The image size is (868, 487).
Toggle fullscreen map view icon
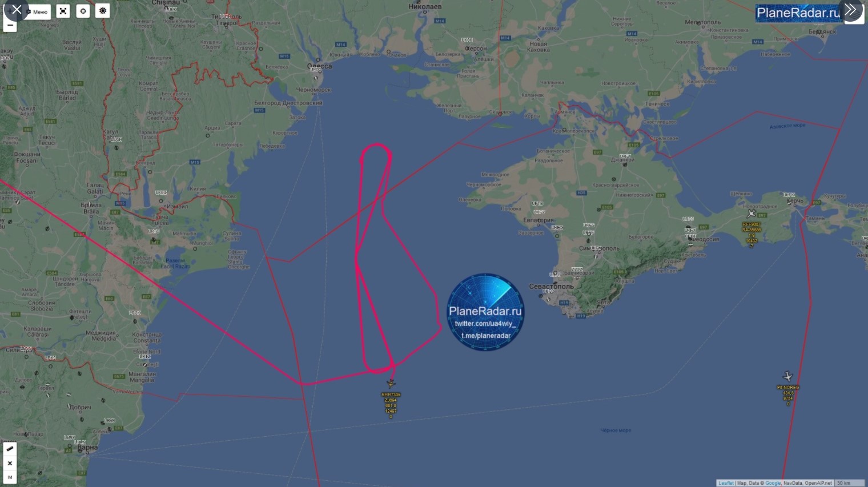(x=63, y=11)
